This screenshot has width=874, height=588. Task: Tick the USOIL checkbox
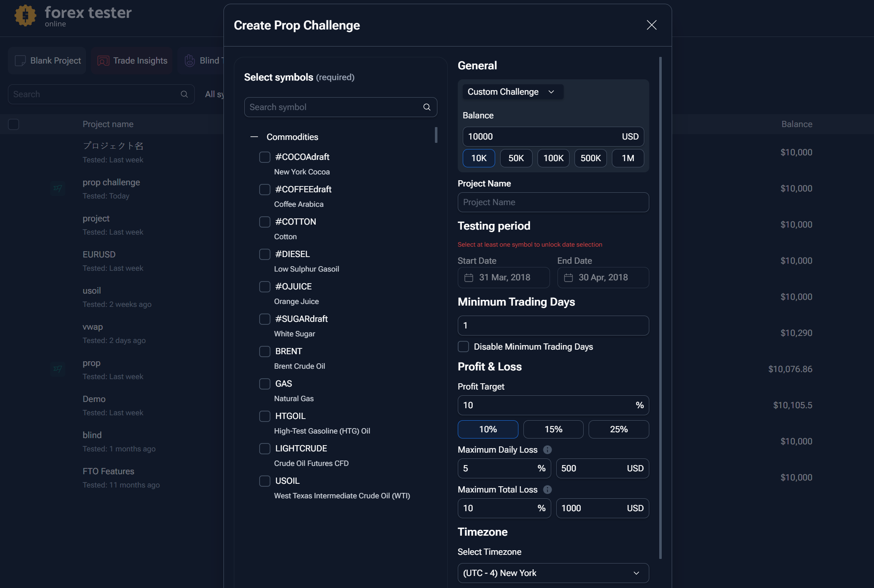pos(265,481)
